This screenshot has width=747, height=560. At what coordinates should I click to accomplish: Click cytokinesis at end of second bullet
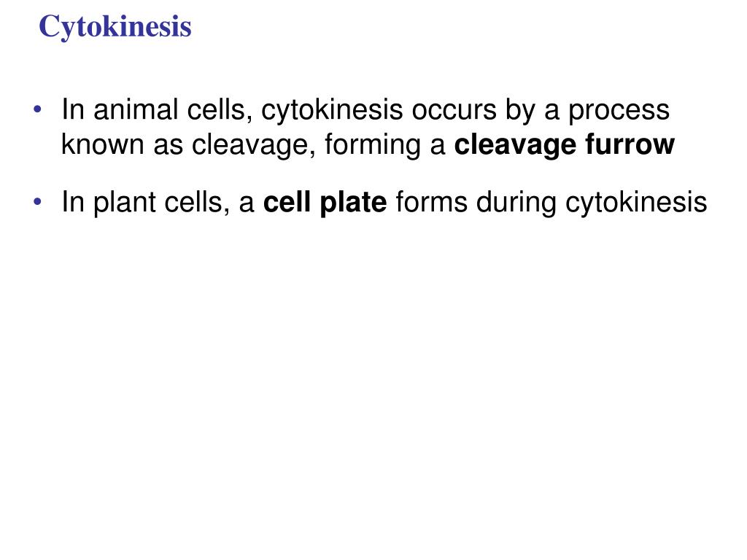click(636, 203)
